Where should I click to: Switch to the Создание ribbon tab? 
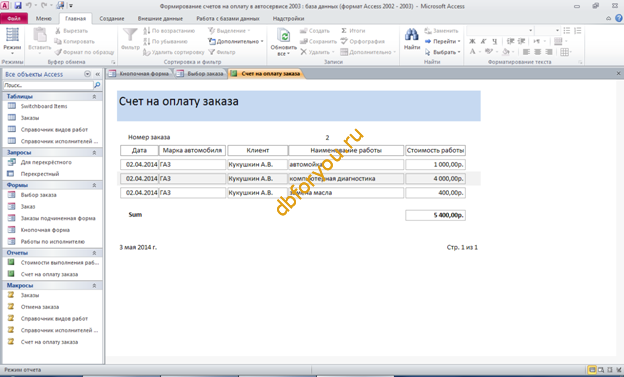point(112,18)
